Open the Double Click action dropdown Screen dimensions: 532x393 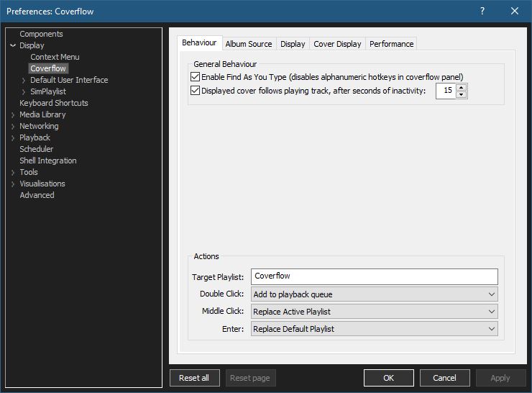click(374, 294)
